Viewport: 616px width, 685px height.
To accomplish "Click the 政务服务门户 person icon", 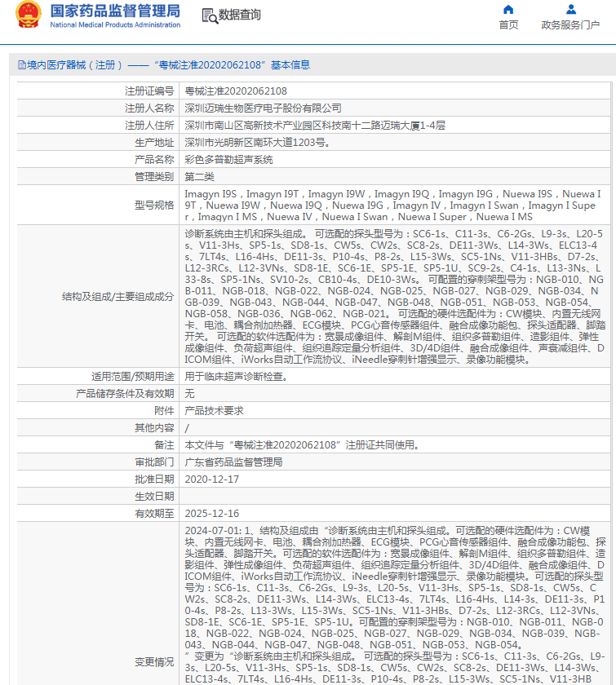I will coord(570,9).
